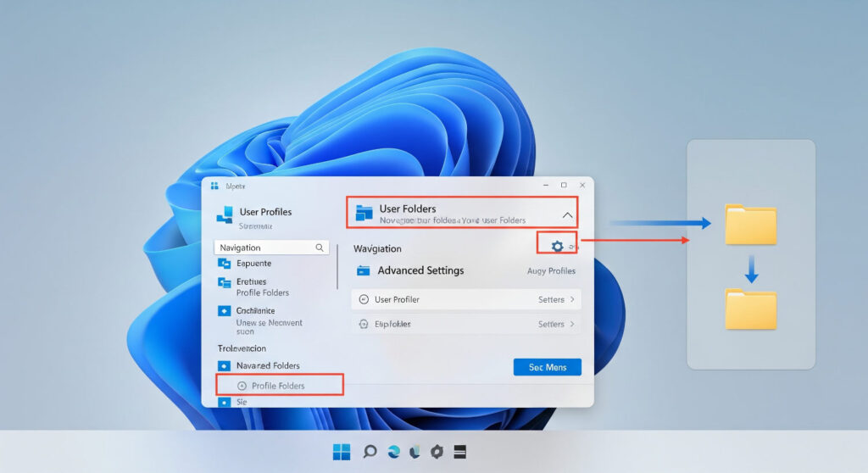Click the Sec Mens button
The height and width of the screenshot is (473, 868).
(547, 367)
